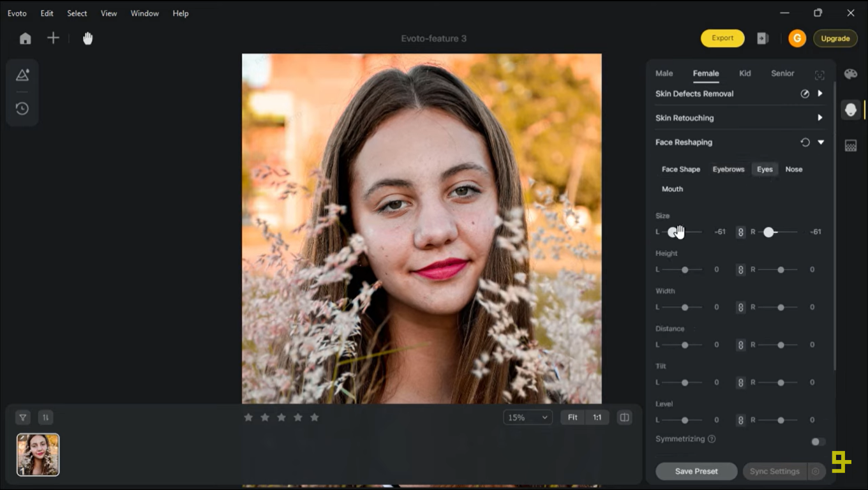Collapse the Face Reshaping section
Image resolution: width=868 pixels, height=490 pixels.
tap(821, 142)
